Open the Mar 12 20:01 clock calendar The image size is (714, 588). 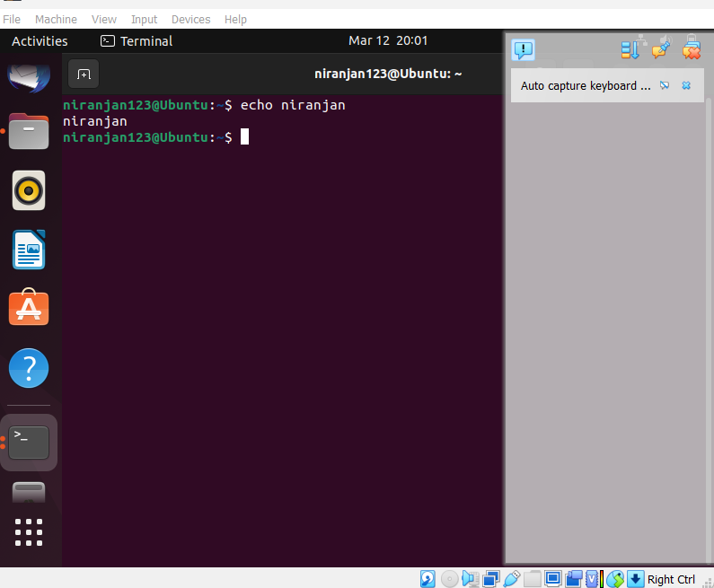click(x=388, y=40)
